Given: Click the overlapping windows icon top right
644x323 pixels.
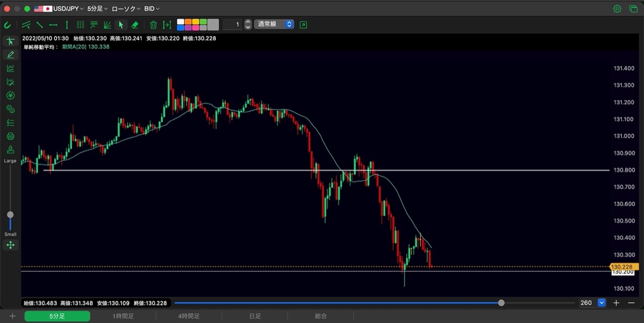Looking at the screenshot, I should tap(633, 9).
